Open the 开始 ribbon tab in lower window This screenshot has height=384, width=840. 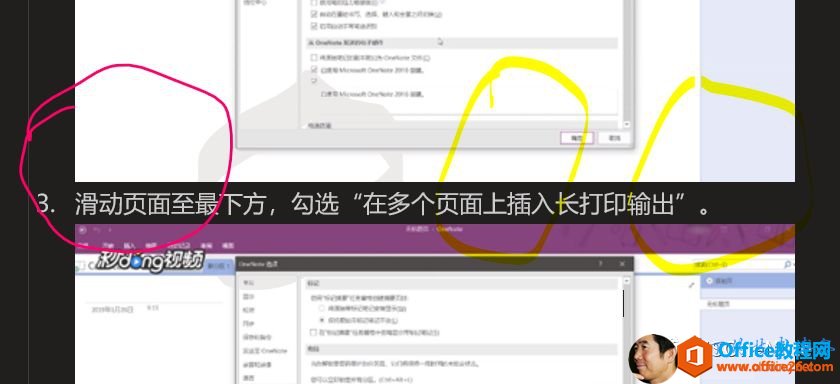107,245
